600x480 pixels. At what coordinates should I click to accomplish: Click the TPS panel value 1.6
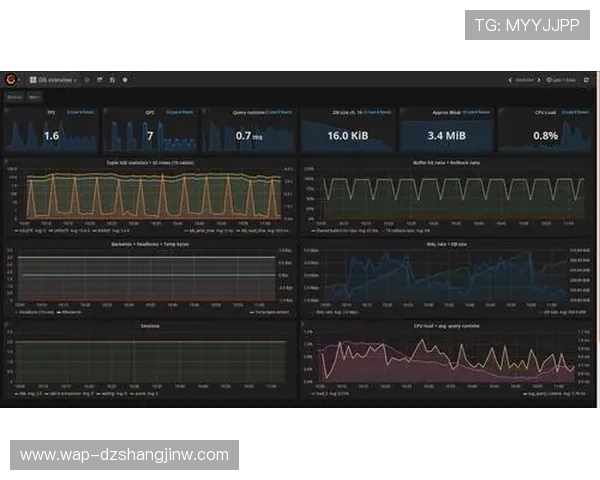[51, 136]
